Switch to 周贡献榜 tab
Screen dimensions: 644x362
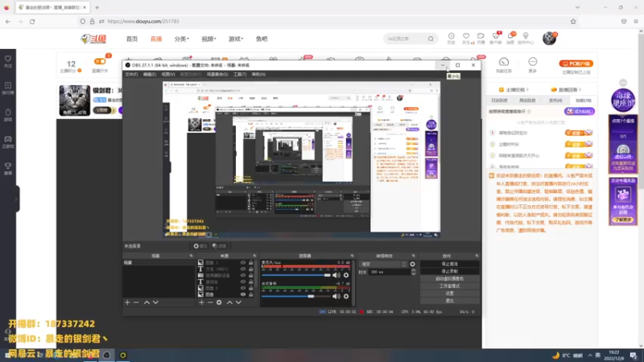pos(527,101)
